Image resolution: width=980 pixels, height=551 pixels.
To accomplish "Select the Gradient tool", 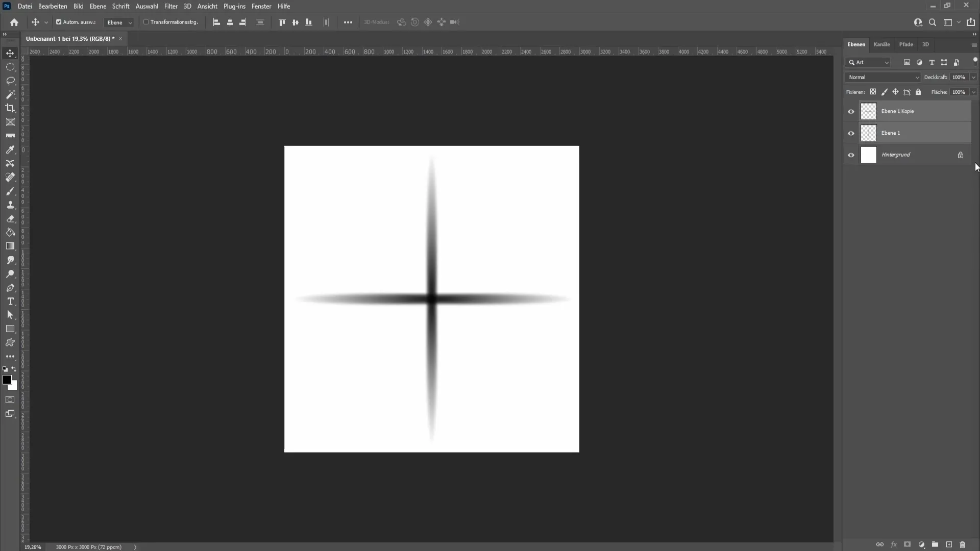I will click(x=10, y=245).
